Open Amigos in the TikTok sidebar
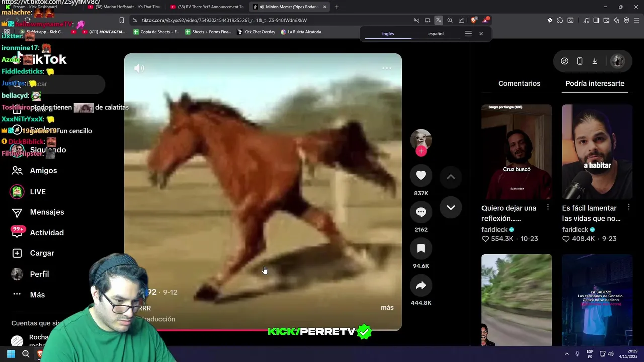 pyautogui.click(x=43, y=170)
